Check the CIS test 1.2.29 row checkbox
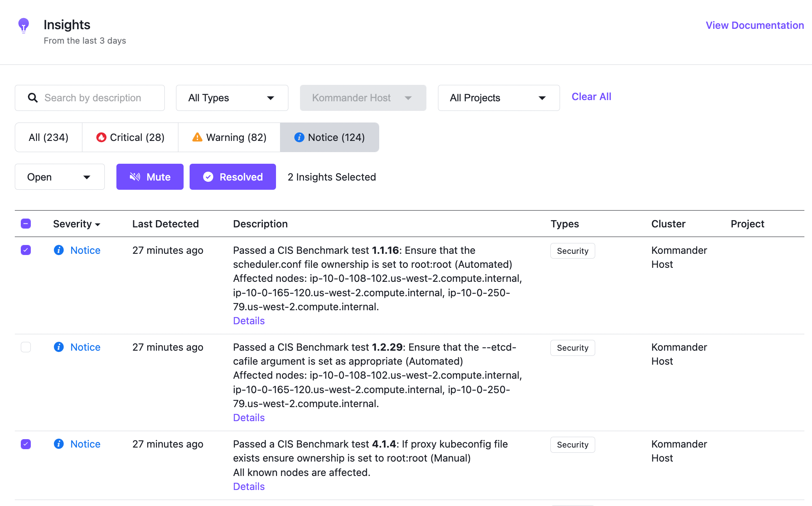The height and width of the screenshot is (506, 812). [x=26, y=347]
